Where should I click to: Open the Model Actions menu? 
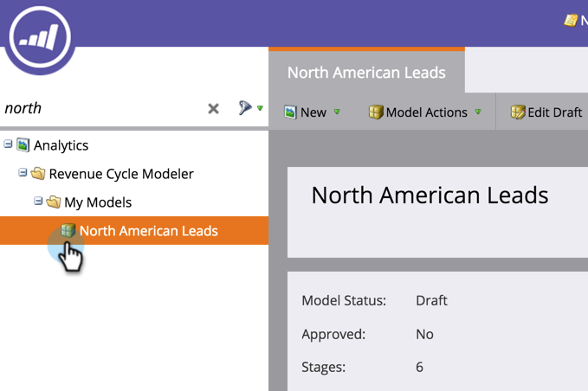pos(425,112)
